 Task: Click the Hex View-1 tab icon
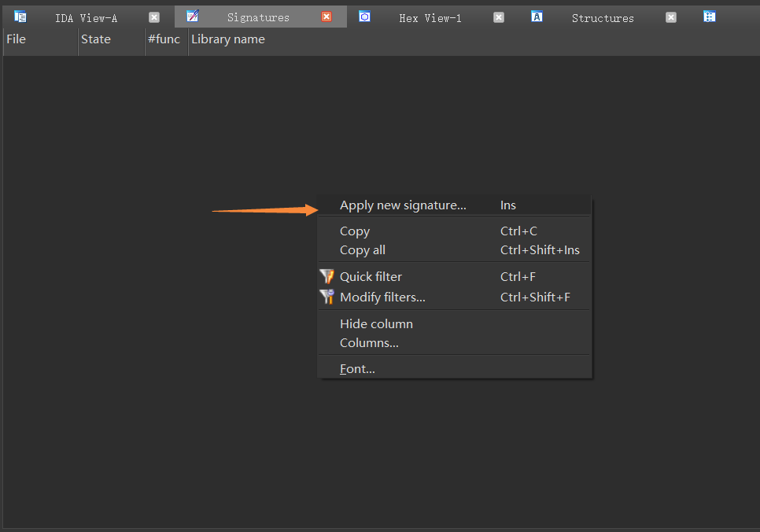point(364,17)
